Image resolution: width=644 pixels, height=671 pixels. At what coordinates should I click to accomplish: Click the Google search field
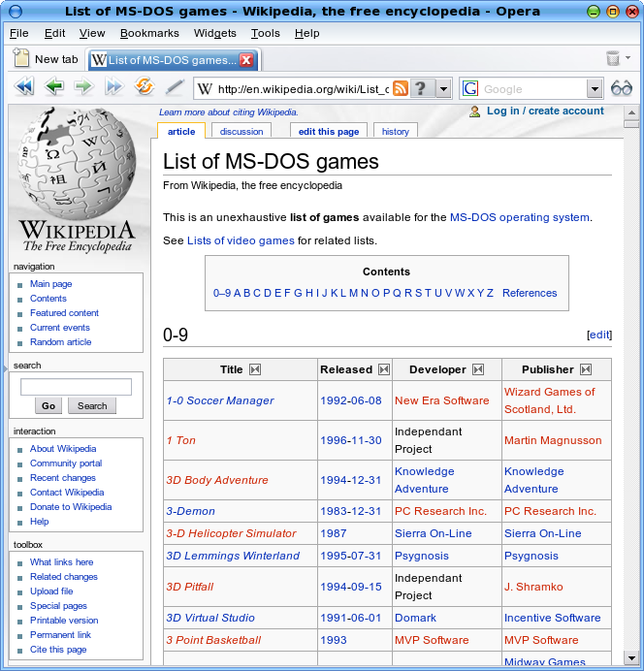click(x=532, y=89)
